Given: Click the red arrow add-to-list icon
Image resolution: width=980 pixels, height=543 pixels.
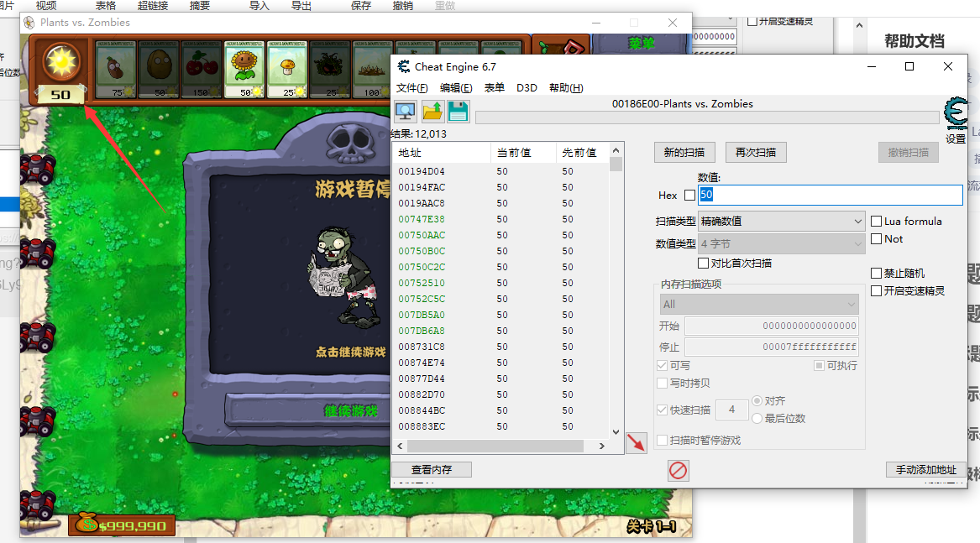Looking at the screenshot, I should 637,443.
